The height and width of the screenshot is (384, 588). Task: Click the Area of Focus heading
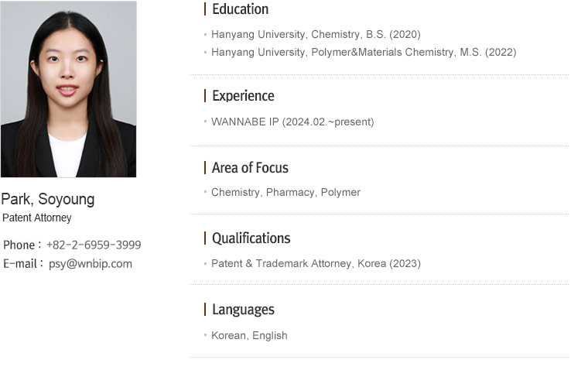coord(250,168)
